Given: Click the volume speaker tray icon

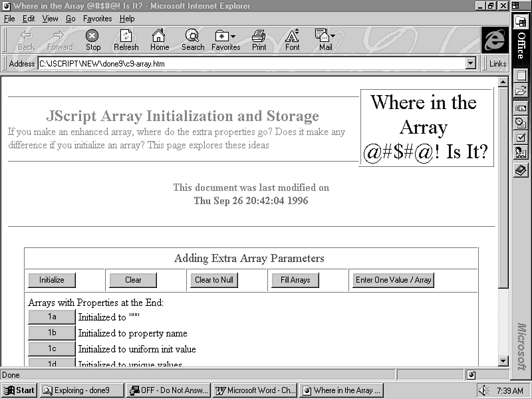Looking at the screenshot, I should 483,390.
